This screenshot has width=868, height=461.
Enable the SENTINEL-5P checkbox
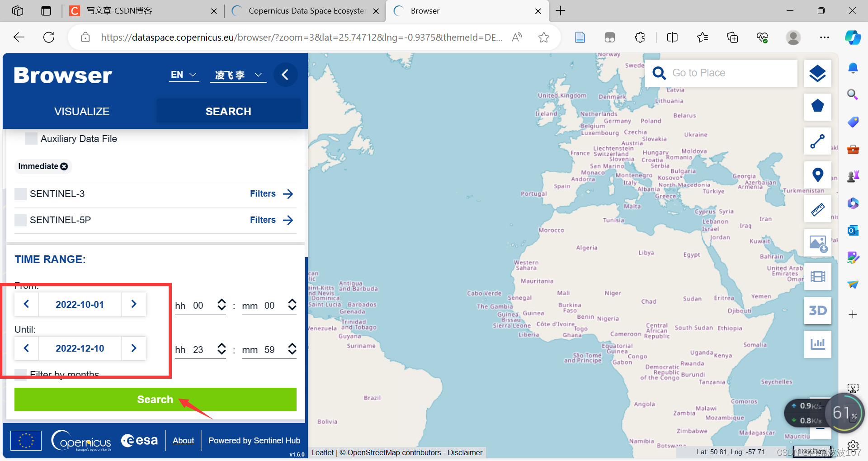[x=20, y=220]
